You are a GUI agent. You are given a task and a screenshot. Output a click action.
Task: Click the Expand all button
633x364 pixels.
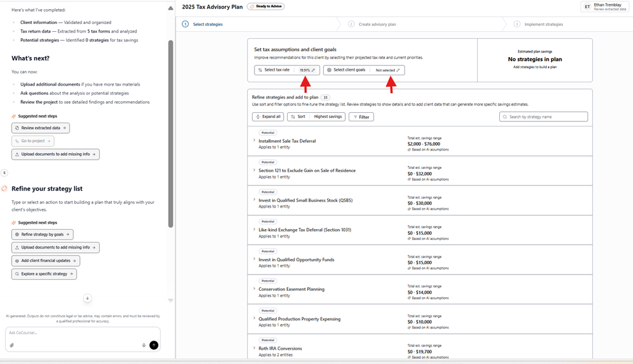(267, 117)
